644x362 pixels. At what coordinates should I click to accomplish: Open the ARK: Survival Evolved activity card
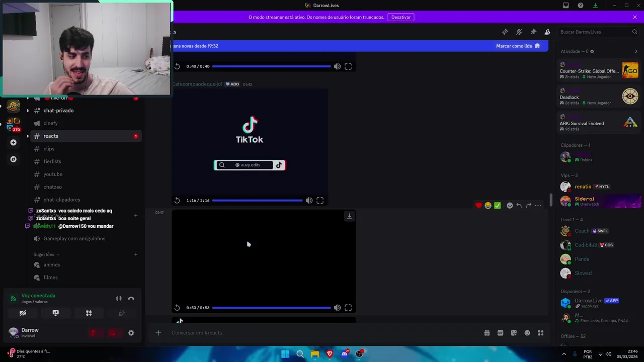599,123
